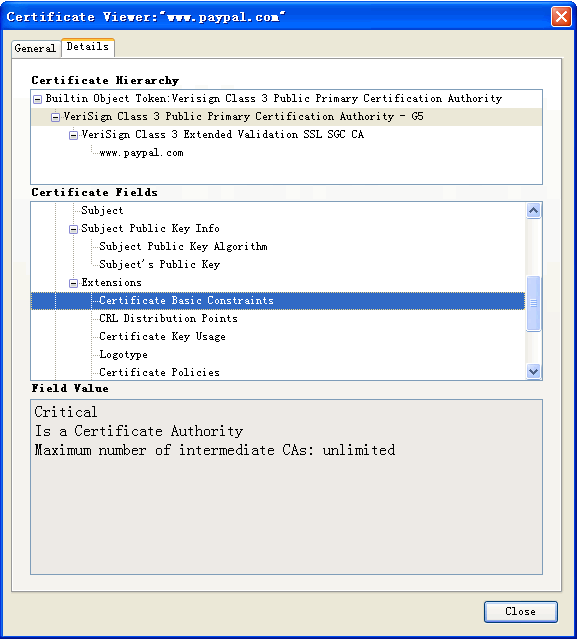The image size is (577, 639).
Task: Select Subject Public Key Info field
Action: [x=150, y=228]
